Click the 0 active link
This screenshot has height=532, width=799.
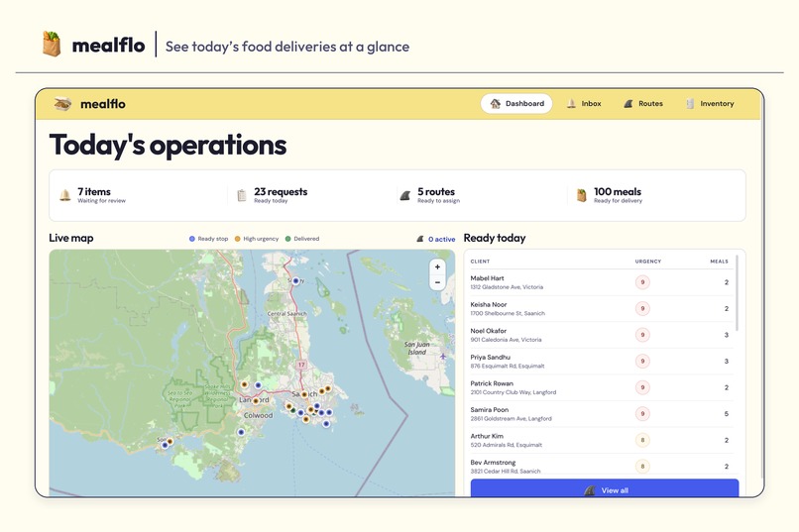441,240
